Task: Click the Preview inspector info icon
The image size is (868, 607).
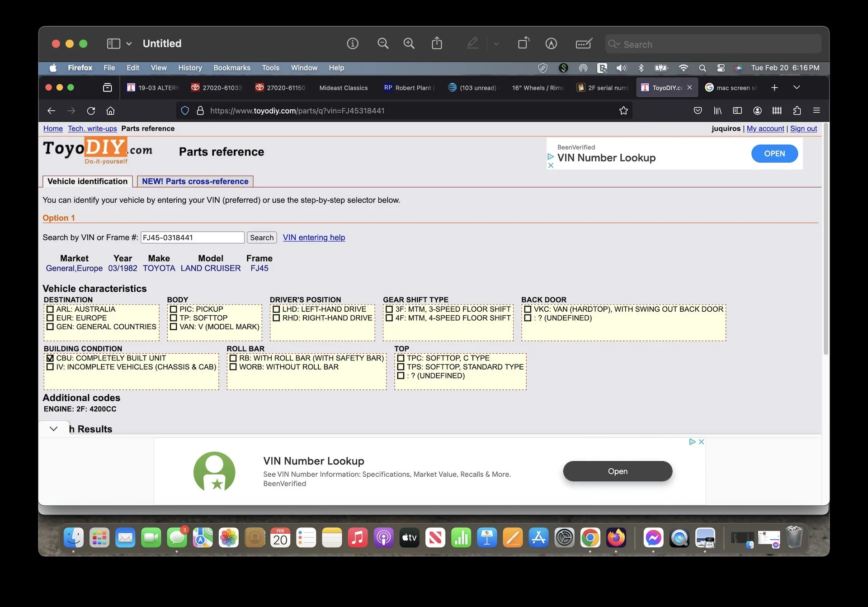Action: 352,43
